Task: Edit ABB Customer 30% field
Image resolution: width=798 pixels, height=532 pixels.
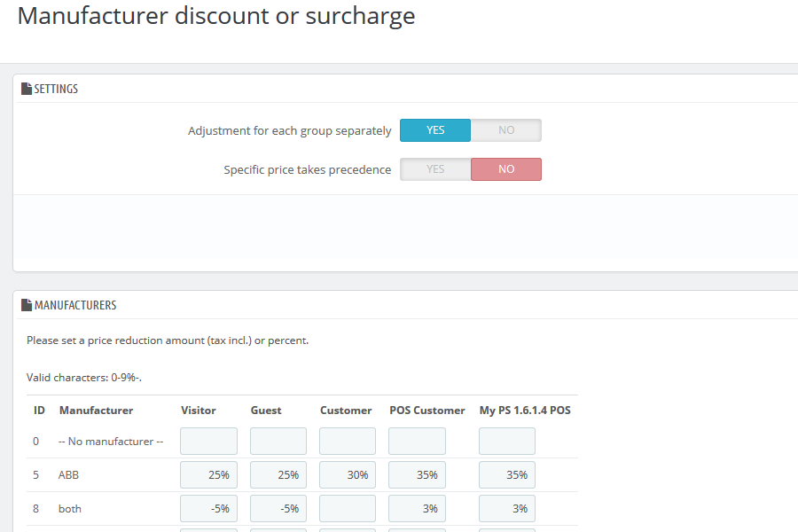Action: pos(348,475)
